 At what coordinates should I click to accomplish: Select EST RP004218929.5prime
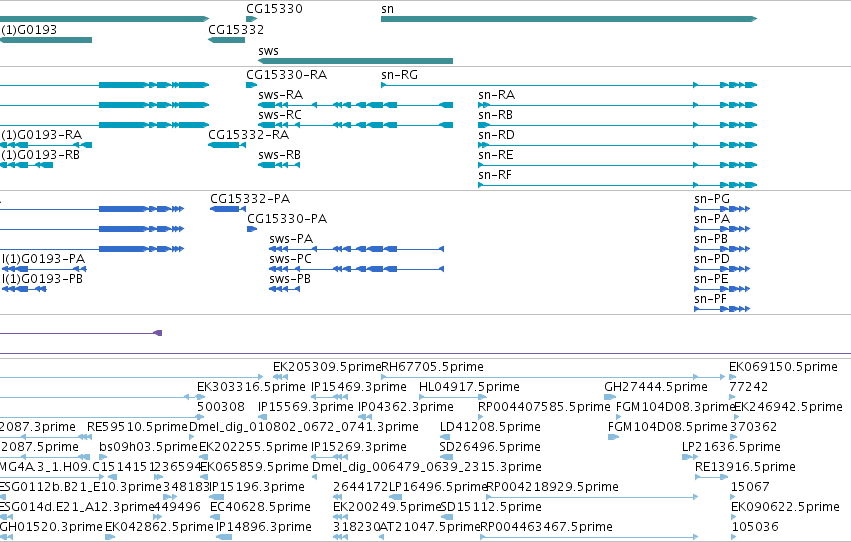tap(552, 488)
